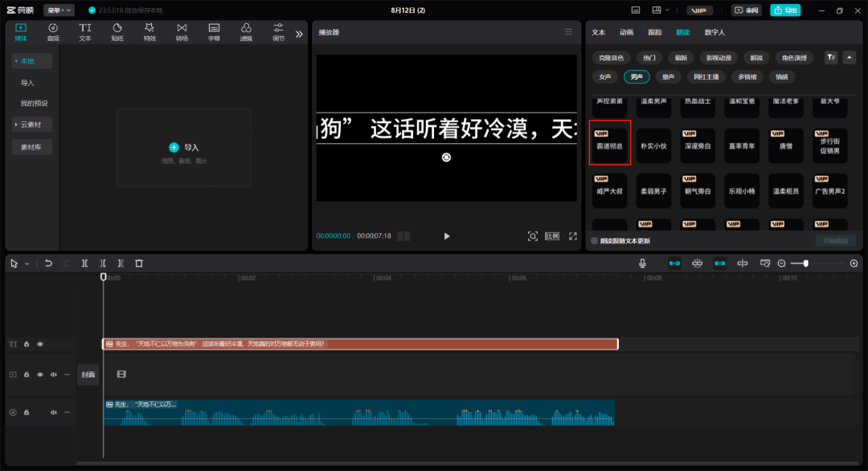Switch to the 跟踪 tab

tap(654, 32)
